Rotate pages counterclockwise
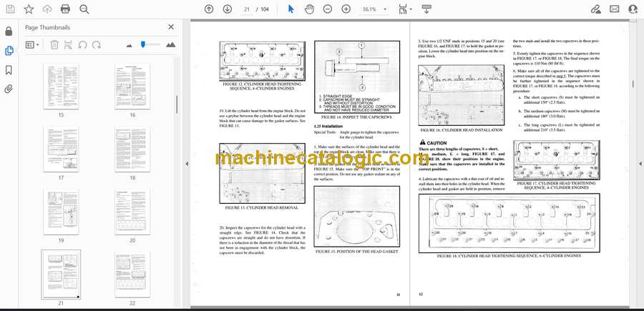The image size is (644, 311). [x=82, y=45]
